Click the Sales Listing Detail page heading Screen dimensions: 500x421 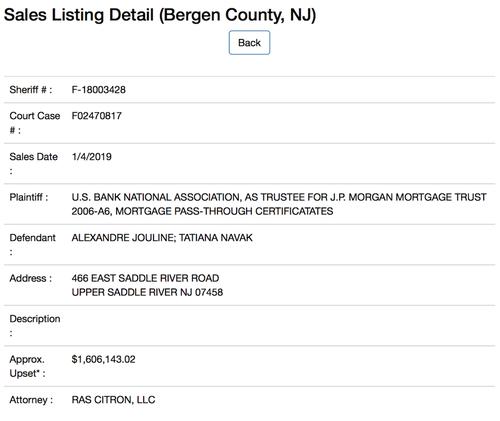(x=160, y=15)
